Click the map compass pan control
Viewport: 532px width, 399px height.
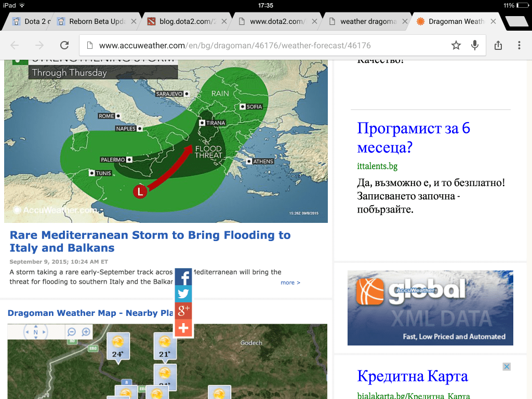point(35,332)
